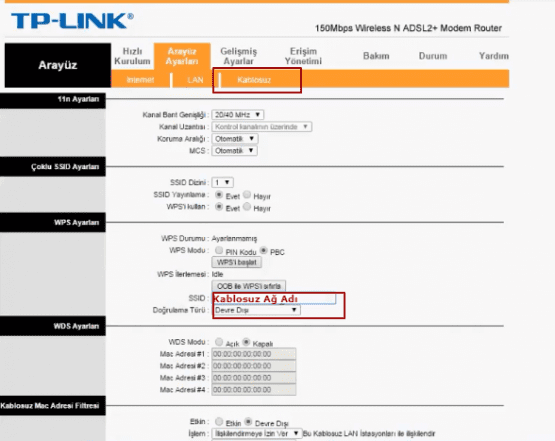Open the MCS dropdown
This screenshot has height=441, width=555.
[234, 151]
